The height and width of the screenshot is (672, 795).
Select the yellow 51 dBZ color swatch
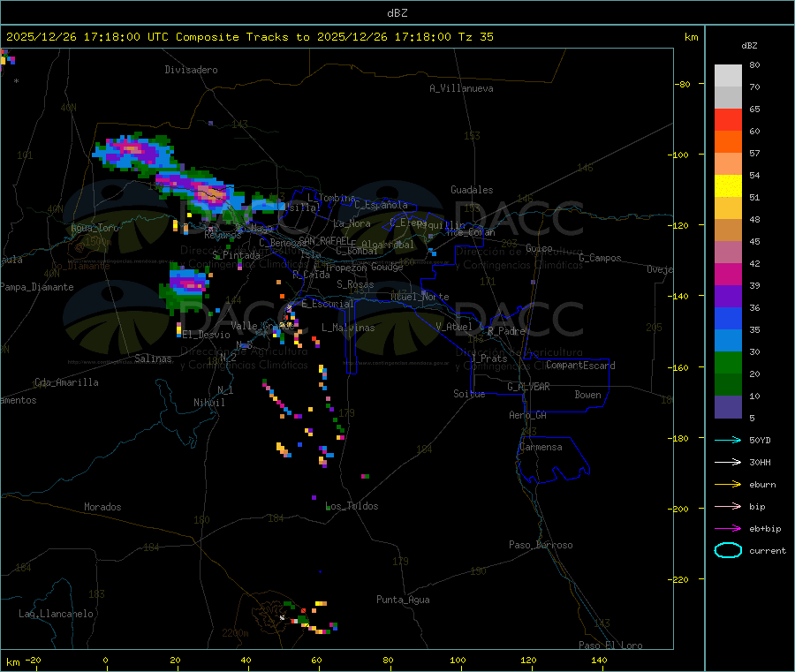coord(728,186)
